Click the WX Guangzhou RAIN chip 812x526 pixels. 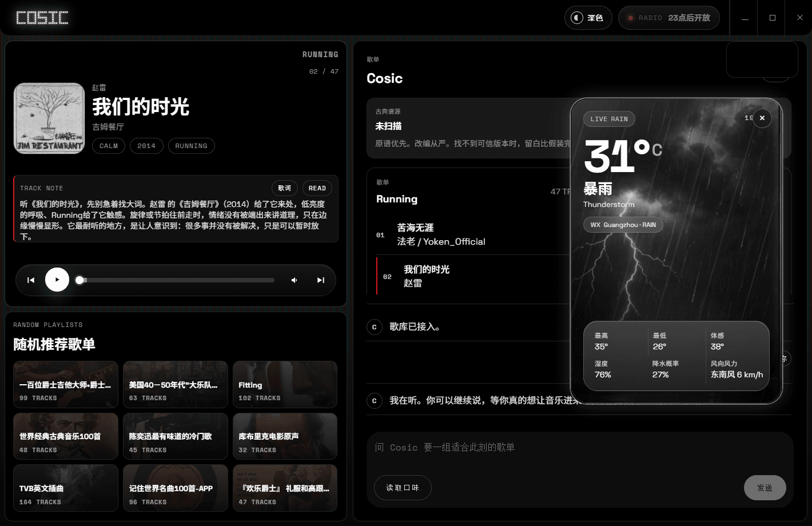tap(623, 225)
